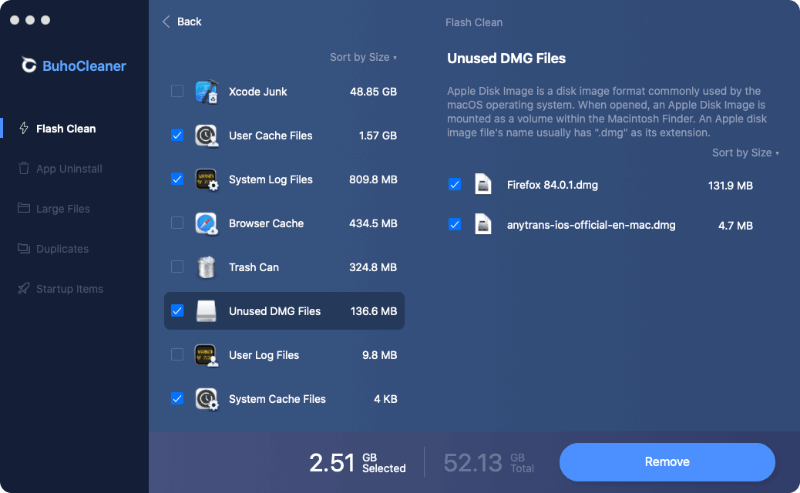Click the Unused DMG Files disk icon
Screen dimensions: 800x493
click(x=207, y=311)
